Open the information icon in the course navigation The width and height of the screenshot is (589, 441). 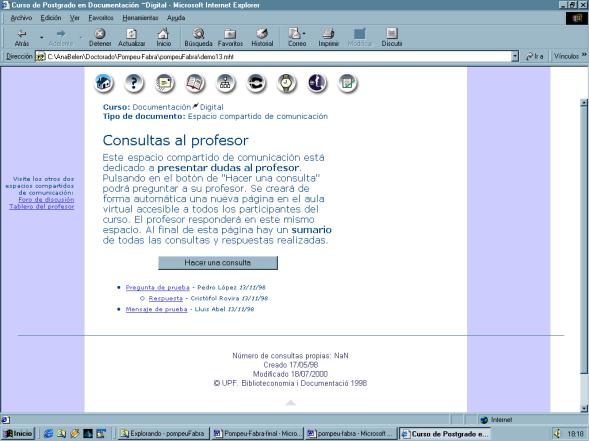point(317,83)
